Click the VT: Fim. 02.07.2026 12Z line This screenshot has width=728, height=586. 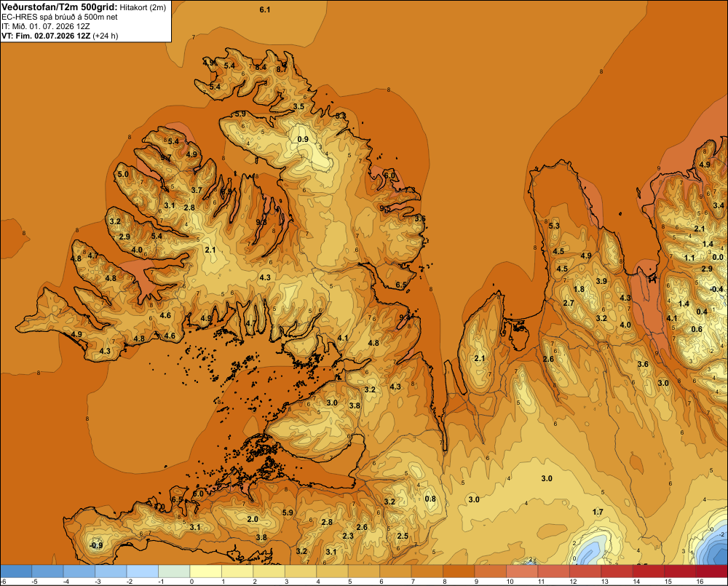(60, 36)
